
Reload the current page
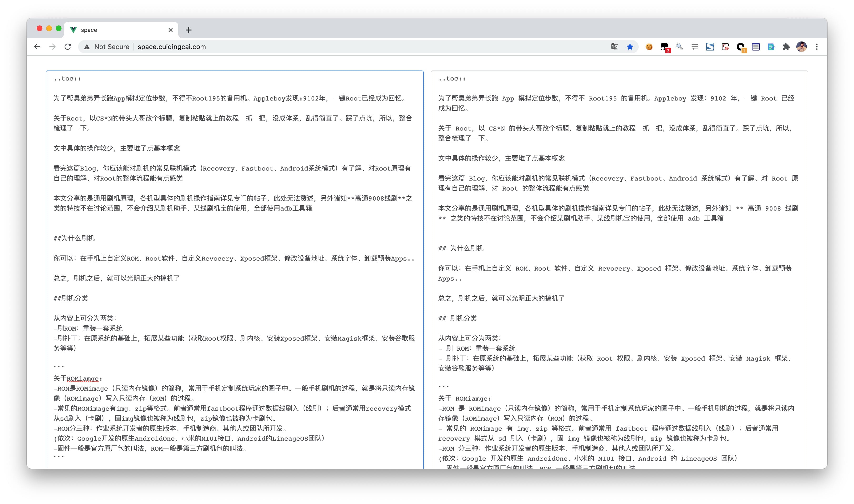68,47
